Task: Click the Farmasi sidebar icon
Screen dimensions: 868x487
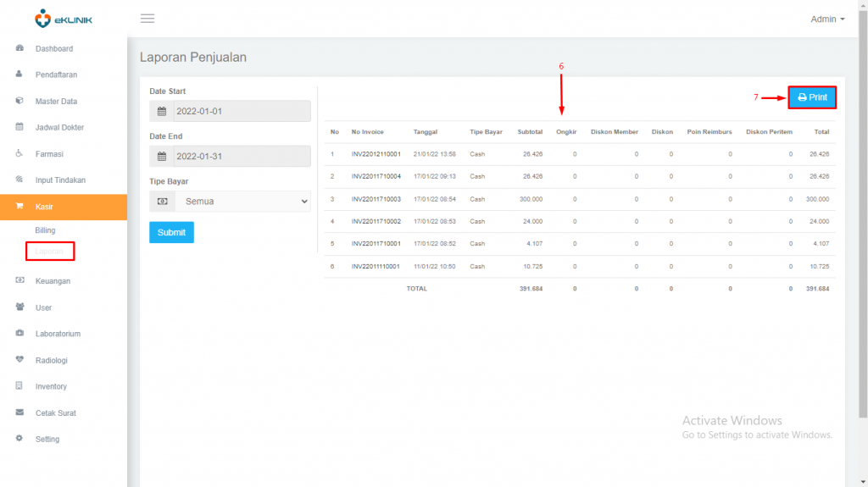Action: (19, 153)
